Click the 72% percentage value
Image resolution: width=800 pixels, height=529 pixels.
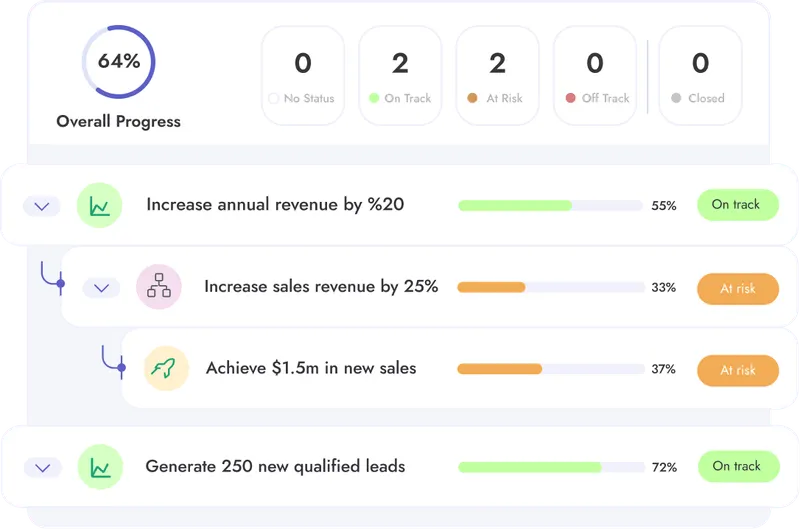664,467
